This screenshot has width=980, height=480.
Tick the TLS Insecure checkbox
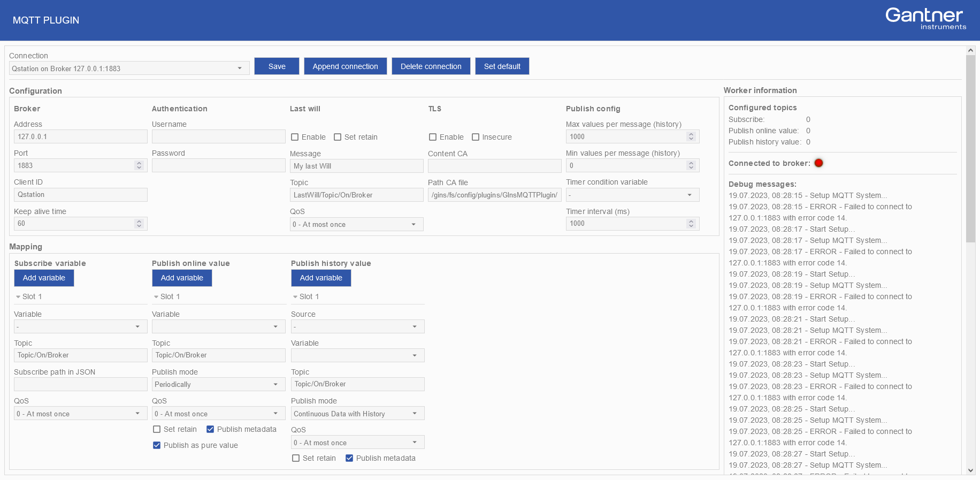[x=476, y=137]
